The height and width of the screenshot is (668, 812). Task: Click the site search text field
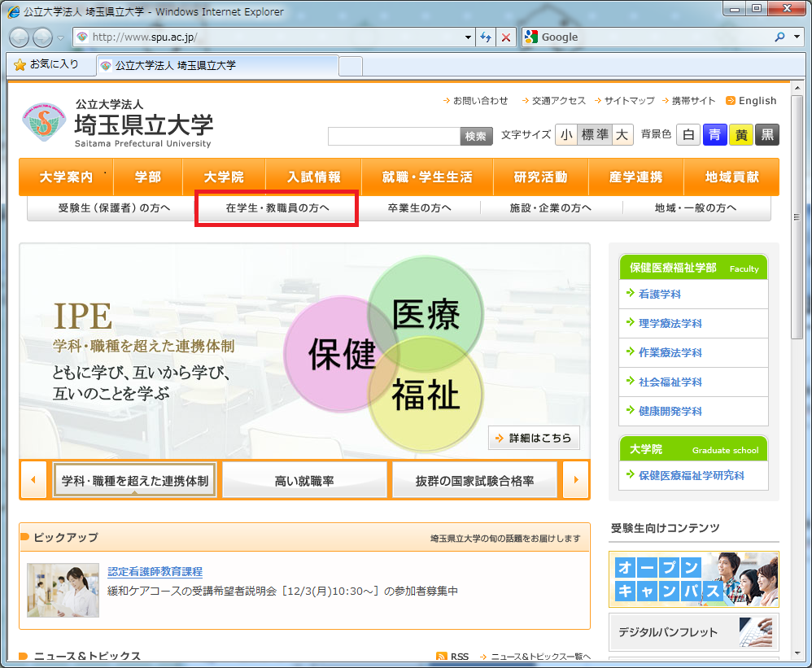pyautogui.click(x=394, y=136)
